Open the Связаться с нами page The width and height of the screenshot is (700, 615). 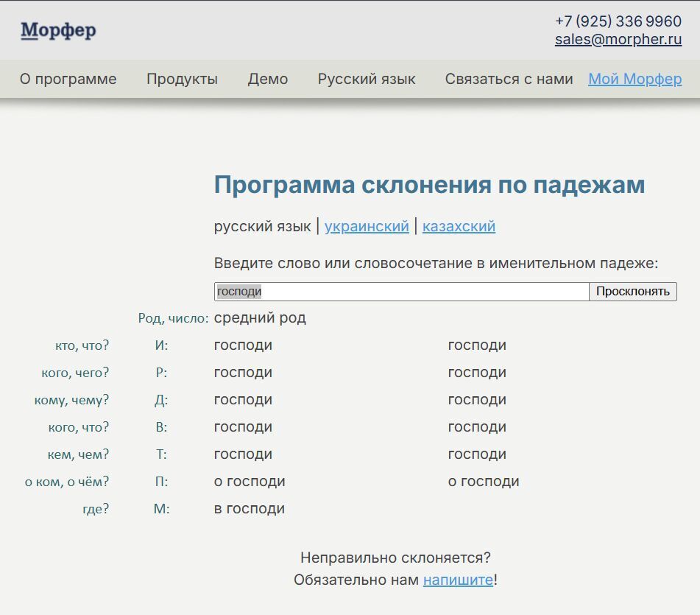click(509, 79)
